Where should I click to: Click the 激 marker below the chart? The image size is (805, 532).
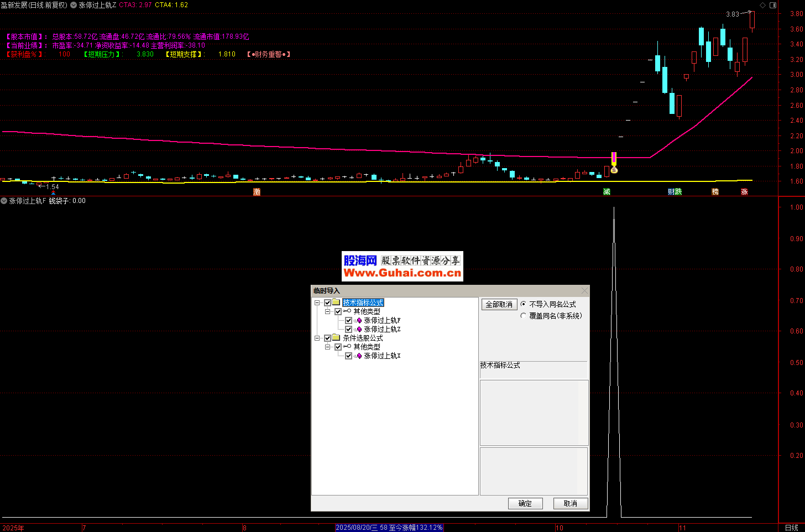pyautogui.click(x=257, y=192)
